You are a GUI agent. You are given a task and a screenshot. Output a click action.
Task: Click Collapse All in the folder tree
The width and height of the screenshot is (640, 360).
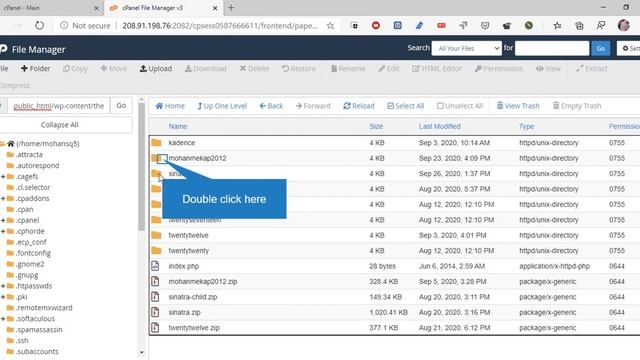click(60, 125)
